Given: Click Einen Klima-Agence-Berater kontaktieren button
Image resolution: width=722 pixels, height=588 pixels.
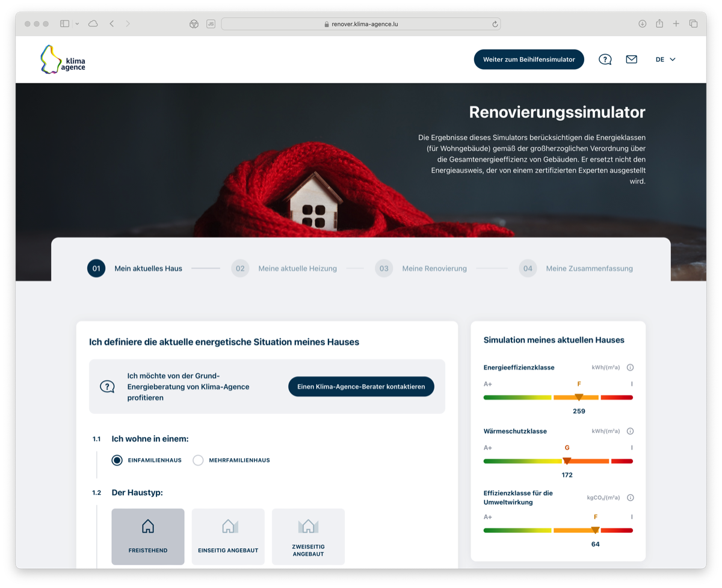Looking at the screenshot, I should pyautogui.click(x=361, y=387).
